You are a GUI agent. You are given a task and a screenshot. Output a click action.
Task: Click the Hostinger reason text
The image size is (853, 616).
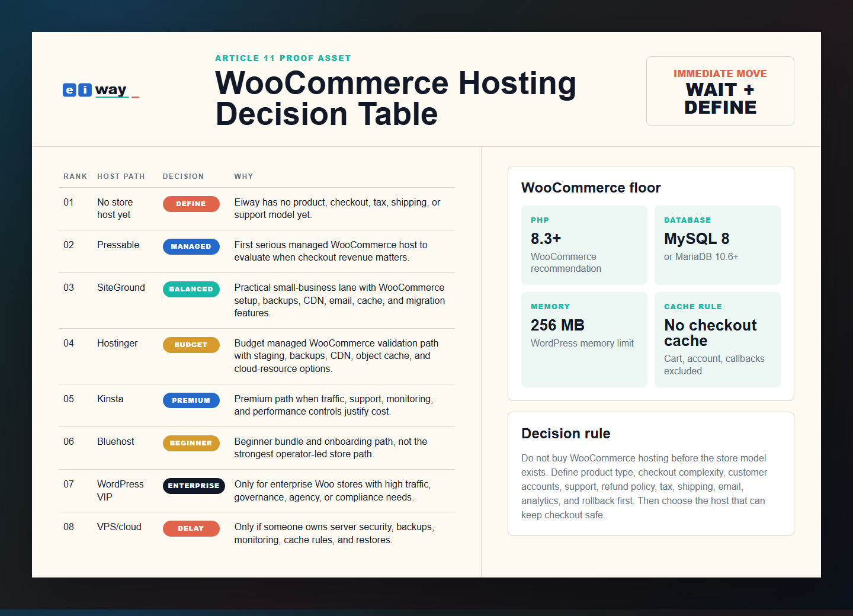point(336,356)
